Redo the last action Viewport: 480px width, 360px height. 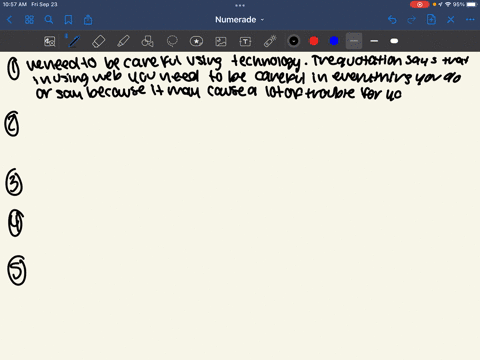click(x=412, y=20)
